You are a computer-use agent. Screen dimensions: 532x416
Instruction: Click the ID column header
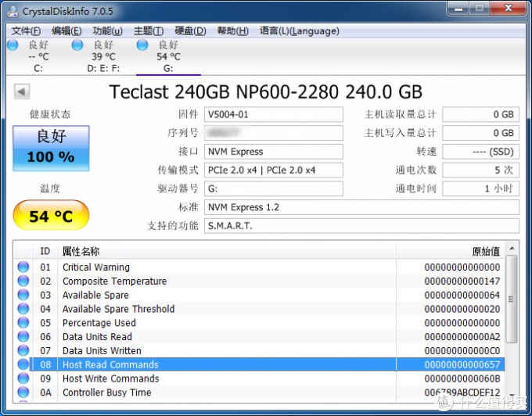[x=45, y=251]
